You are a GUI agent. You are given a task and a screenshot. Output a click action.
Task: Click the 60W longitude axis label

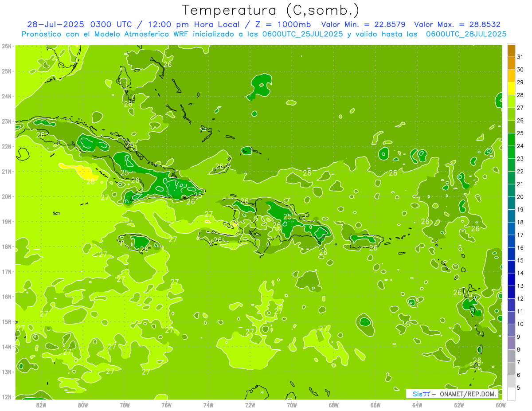click(501, 405)
